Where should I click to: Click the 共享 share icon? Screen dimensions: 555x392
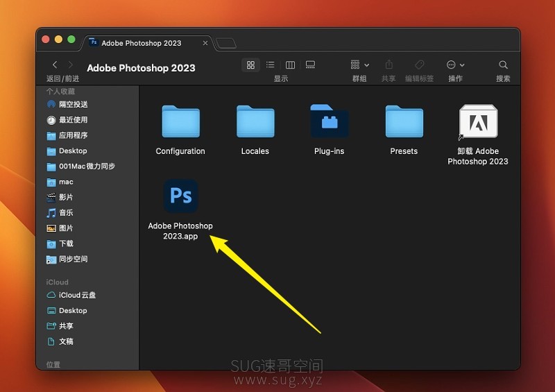pyautogui.click(x=388, y=65)
